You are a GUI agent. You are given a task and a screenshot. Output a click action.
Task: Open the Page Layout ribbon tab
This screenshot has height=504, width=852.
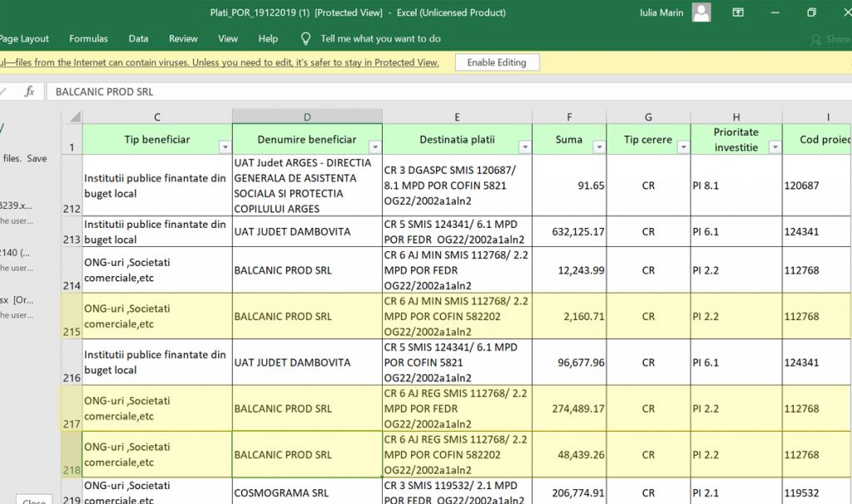(x=24, y=38)
